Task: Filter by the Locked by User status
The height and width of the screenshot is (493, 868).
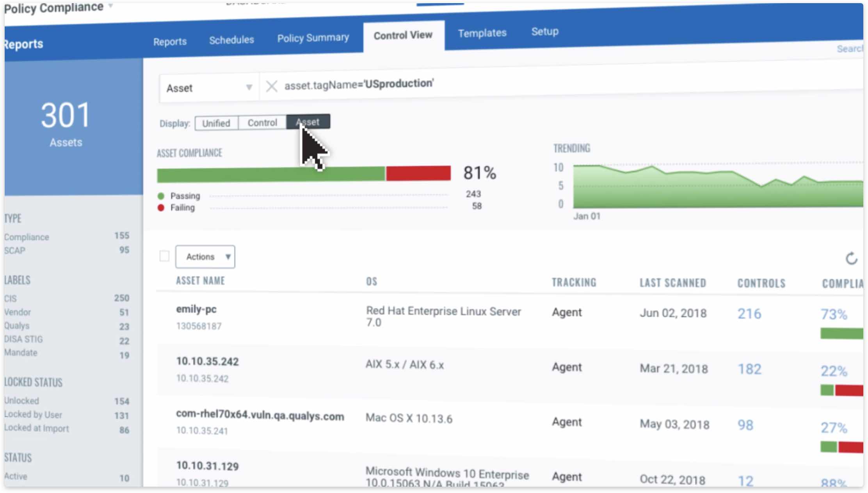Action: pyautogui.click(x=33, y=414)
